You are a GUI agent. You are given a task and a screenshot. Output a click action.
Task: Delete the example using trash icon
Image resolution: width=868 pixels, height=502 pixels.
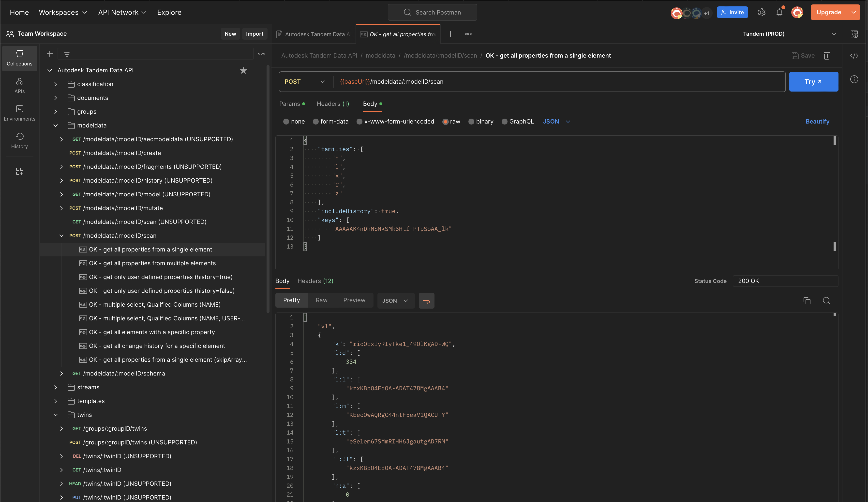pyautogui.click(x=826, y=56)
